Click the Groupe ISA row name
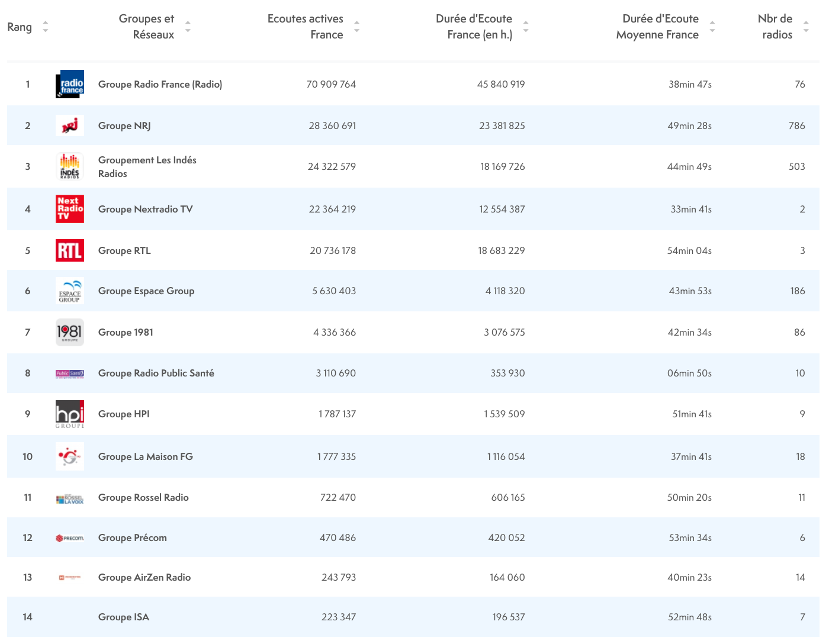The width and height of the screenshot is (829, 644). [124, 617]
